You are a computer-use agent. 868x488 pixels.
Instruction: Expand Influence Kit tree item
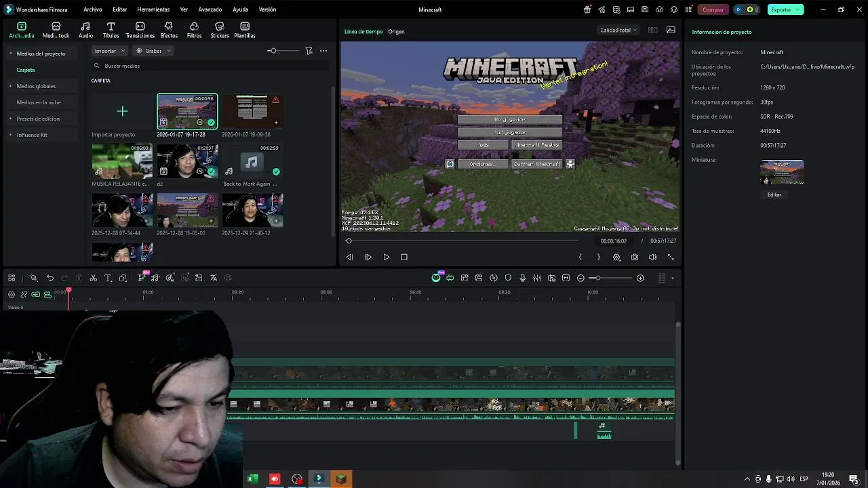pos(10,135)
